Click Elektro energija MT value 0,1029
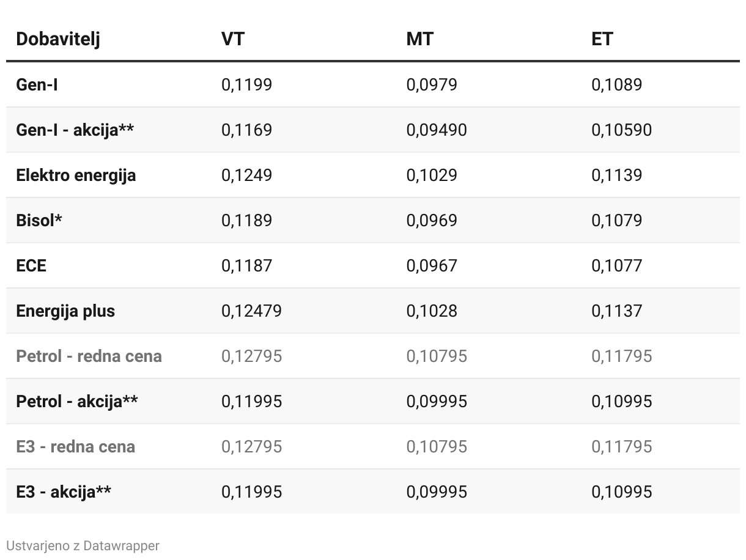The width and height of the screenshot is (746, 560). (x=432, y=175)
